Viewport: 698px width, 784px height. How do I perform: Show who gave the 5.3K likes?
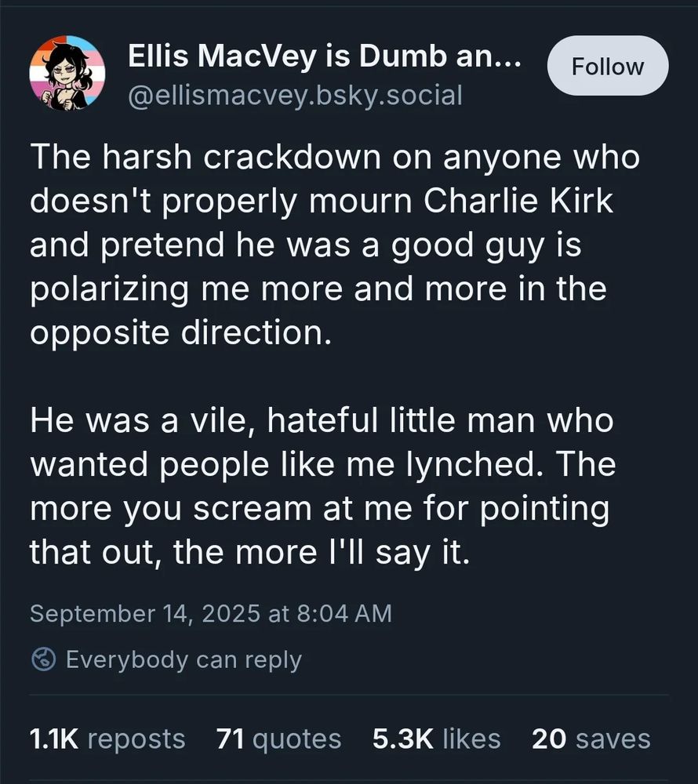point(436,739)
